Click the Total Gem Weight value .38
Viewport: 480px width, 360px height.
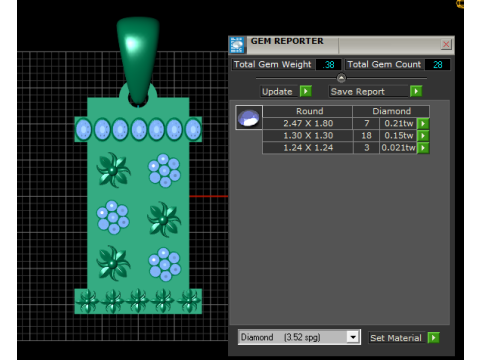(x=328, y=65)
